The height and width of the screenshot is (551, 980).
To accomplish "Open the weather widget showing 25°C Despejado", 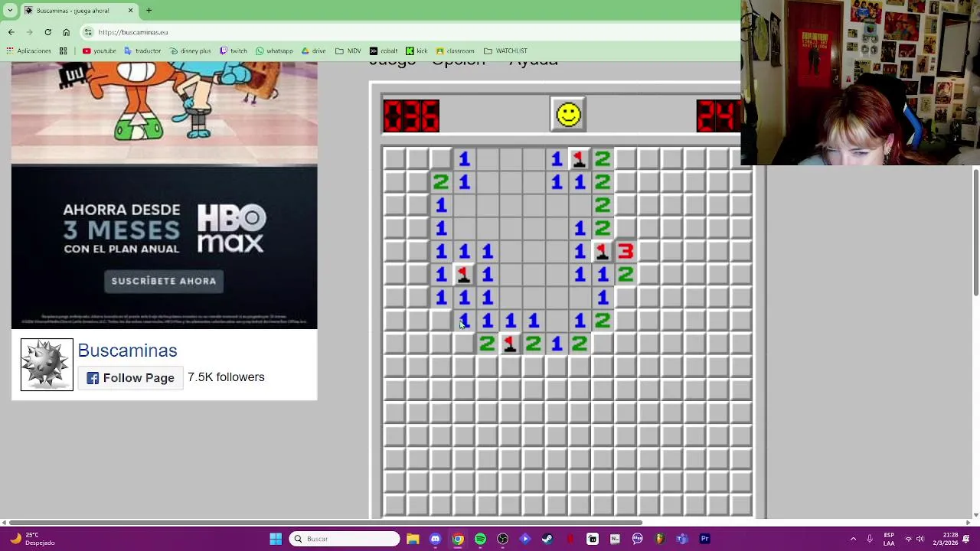I will 33,539.
